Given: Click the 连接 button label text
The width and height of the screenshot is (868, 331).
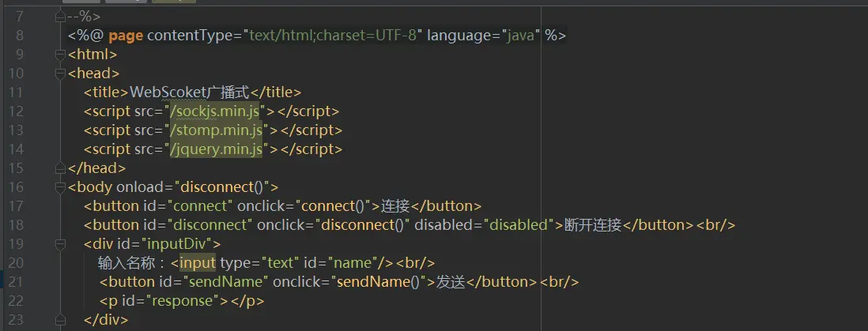Looking at the screenshot, I should (x=394, y=206).
